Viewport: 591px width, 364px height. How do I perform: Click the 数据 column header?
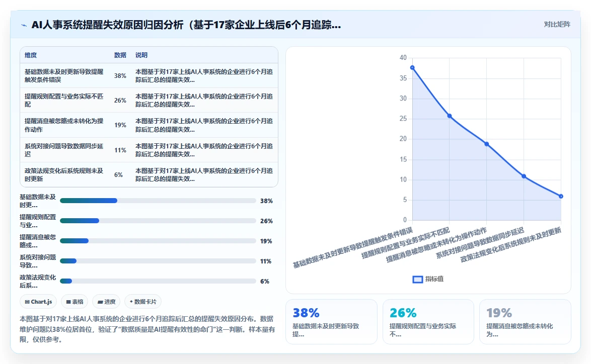point(120,55)
